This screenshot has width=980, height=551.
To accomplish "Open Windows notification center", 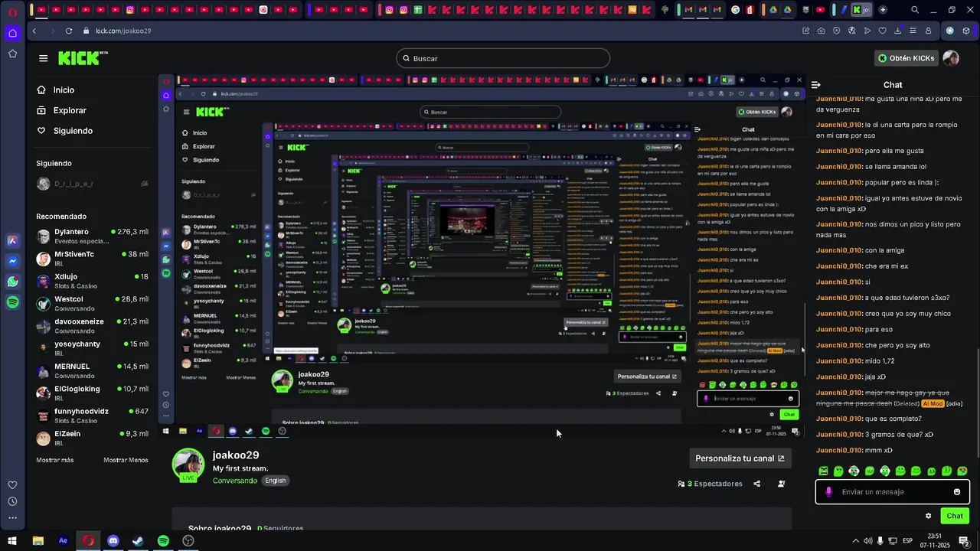I will pos(964,541).
